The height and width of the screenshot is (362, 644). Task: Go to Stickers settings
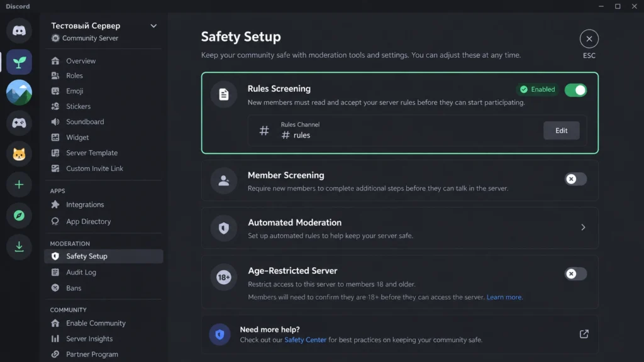[x=104, y=106]
